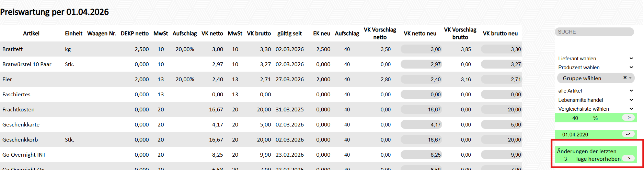Click the date field showing 01.04.2026
Screen dimensions: 644x170
click(584, 135)
